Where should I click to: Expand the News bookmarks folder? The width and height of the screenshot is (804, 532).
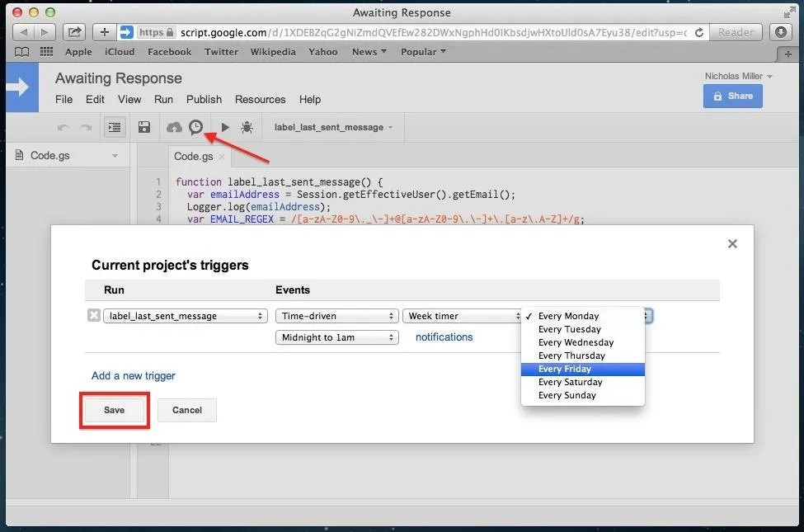369,52
